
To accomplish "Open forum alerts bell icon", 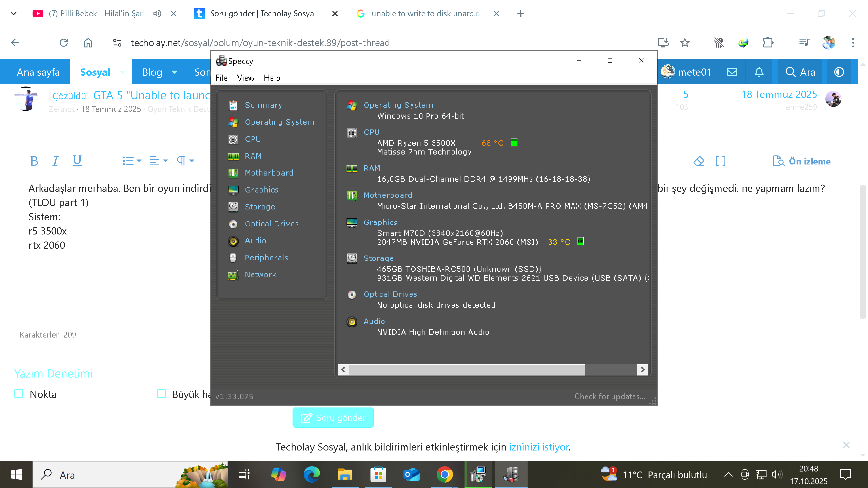I will point(759,72).
